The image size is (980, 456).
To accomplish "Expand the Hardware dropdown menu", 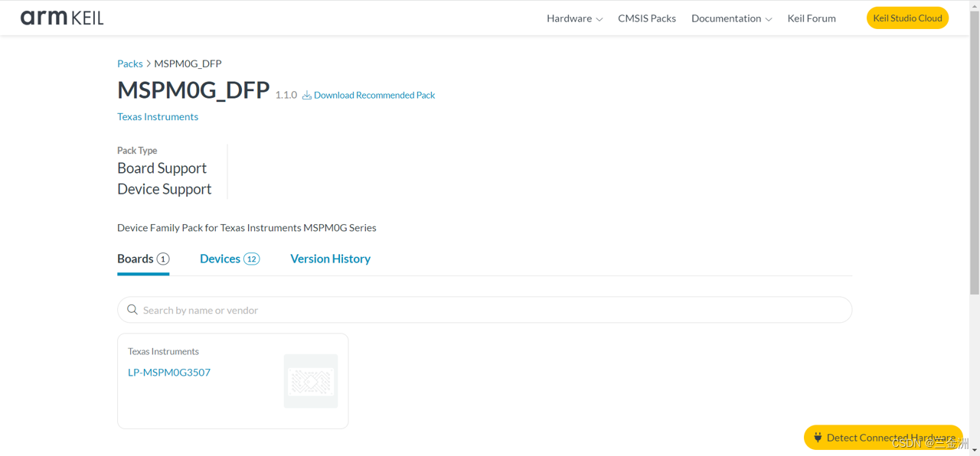I will pyautogui.click(x=574, y=18).
